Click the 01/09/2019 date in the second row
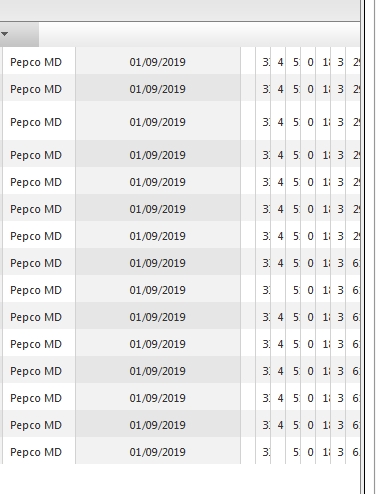Screen dimensions: 376x494 [x=158, y=89]
